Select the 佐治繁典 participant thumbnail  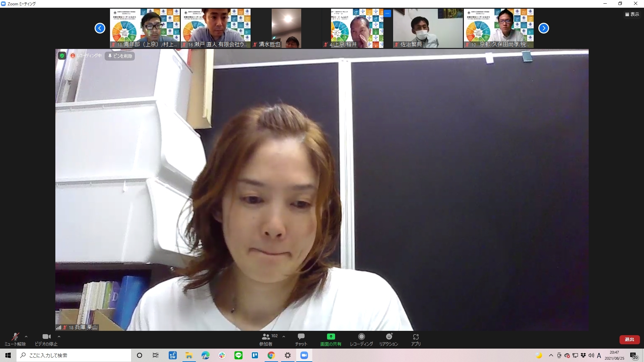428,28
